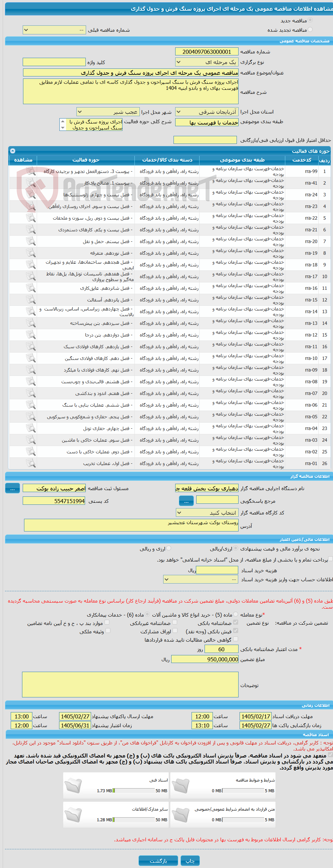Open شهر محل اجرا dropdown
Viewport: 333px width, 868px height.
point(108,112)
